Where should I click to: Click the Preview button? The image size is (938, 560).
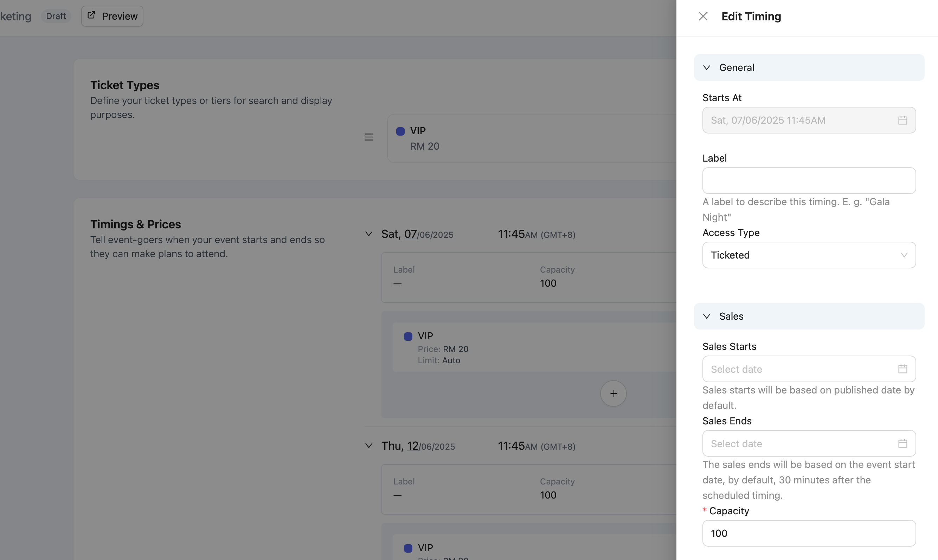pyautogui.click(x=112, y=16)
